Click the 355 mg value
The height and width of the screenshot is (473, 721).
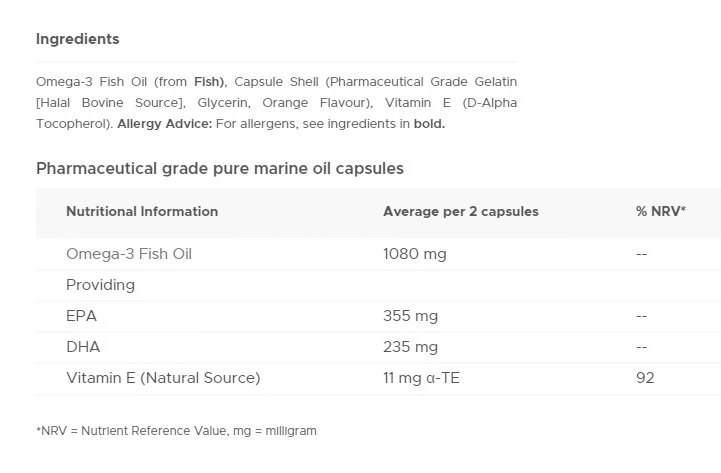pyautogui.click(x=410, y=316)
